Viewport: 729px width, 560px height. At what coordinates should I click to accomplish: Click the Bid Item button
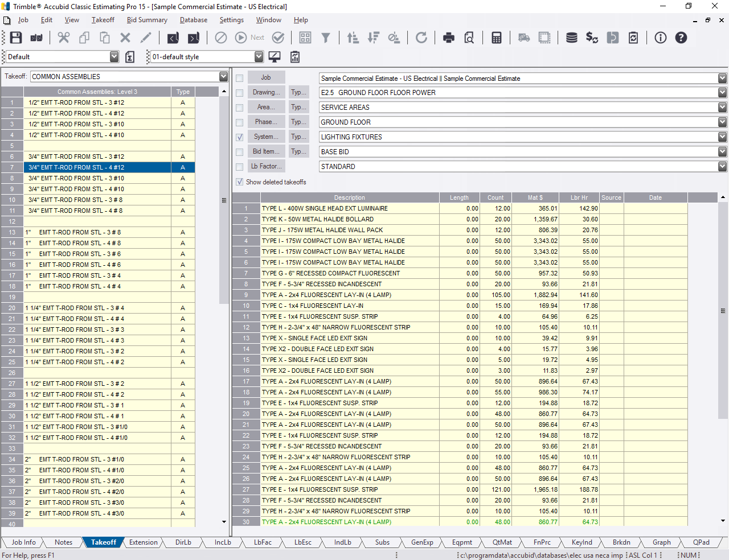tap(266, 151)
